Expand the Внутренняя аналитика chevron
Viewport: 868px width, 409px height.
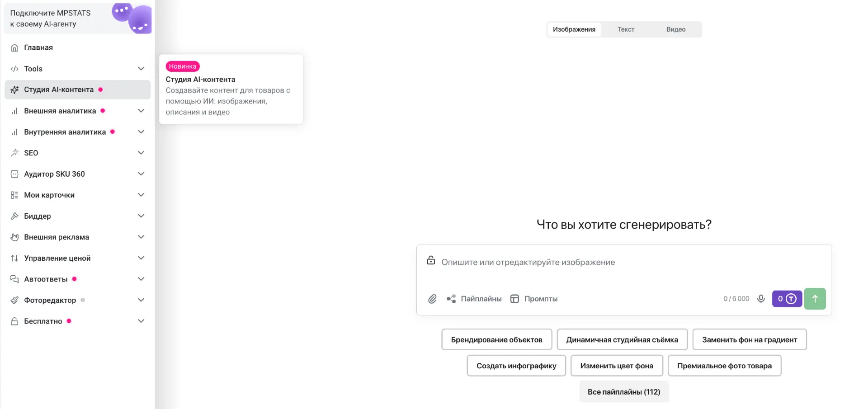click(x=141, y=132)
